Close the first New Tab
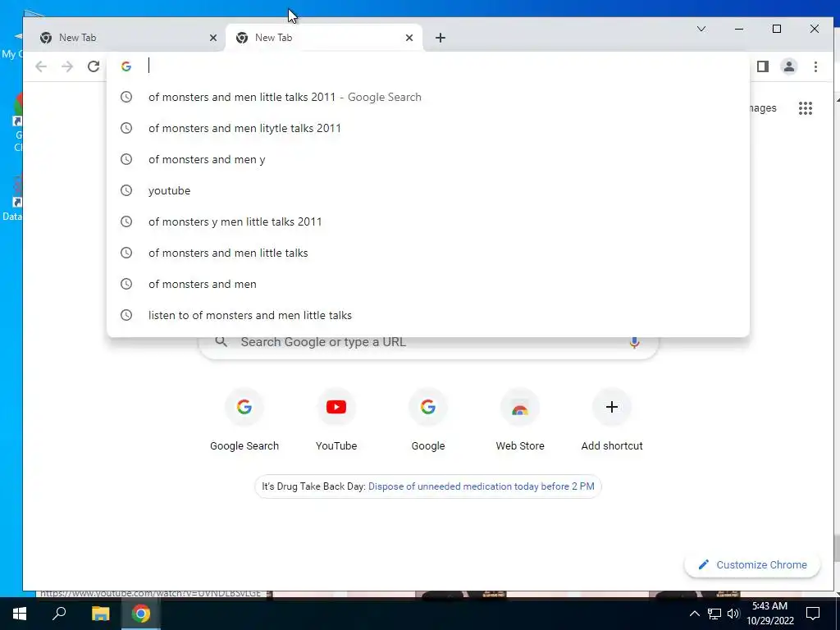The image size is (840, 630). click(x=213, y=38)
